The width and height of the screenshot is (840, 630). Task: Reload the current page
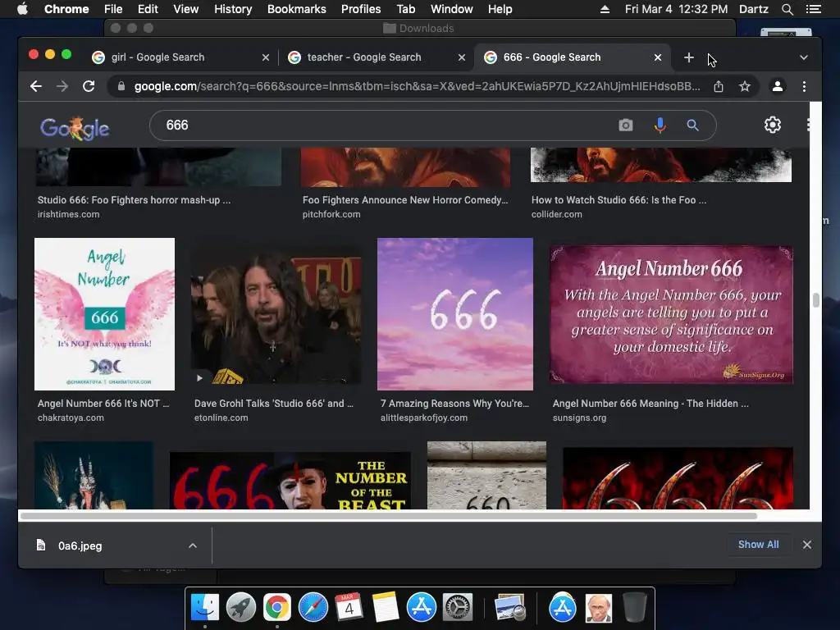point(89,86)
